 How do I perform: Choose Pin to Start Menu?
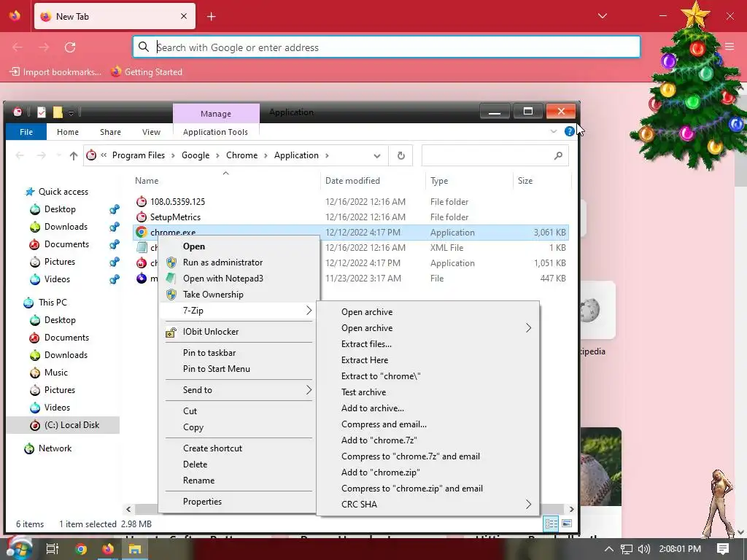(x=216, y=368)
